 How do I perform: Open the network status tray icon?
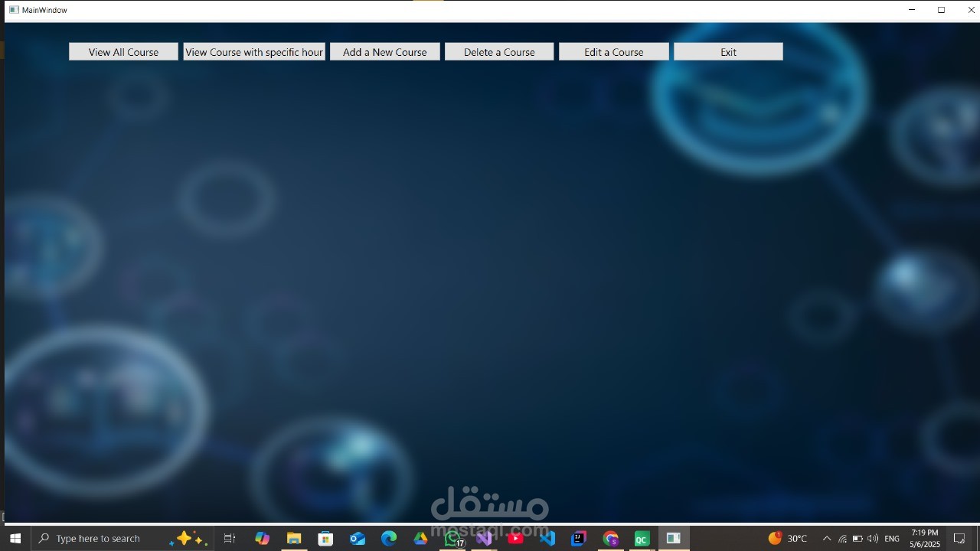[x=842, y=539]
